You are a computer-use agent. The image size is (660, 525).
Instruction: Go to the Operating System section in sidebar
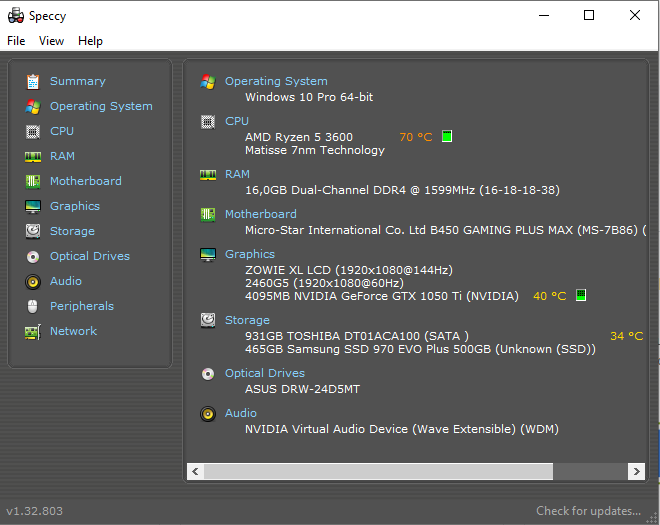pos(101,106)
